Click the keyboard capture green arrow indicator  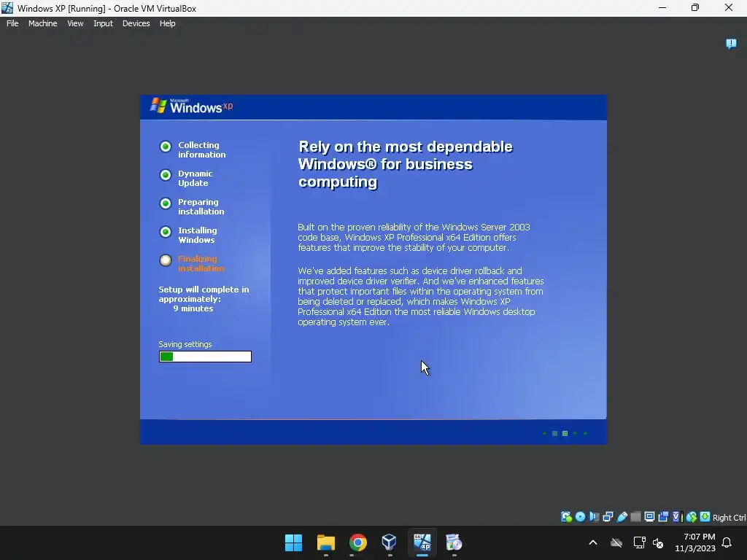click(705, 517)
